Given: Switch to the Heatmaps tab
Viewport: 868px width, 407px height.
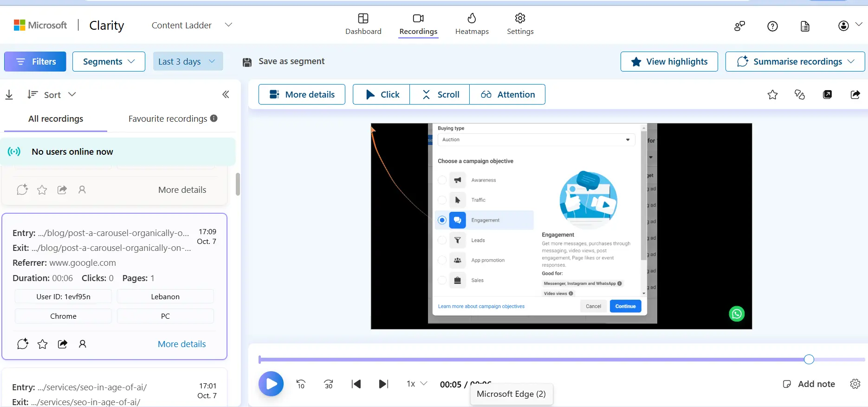Looking at the screenshot, I should click(472, 24).
